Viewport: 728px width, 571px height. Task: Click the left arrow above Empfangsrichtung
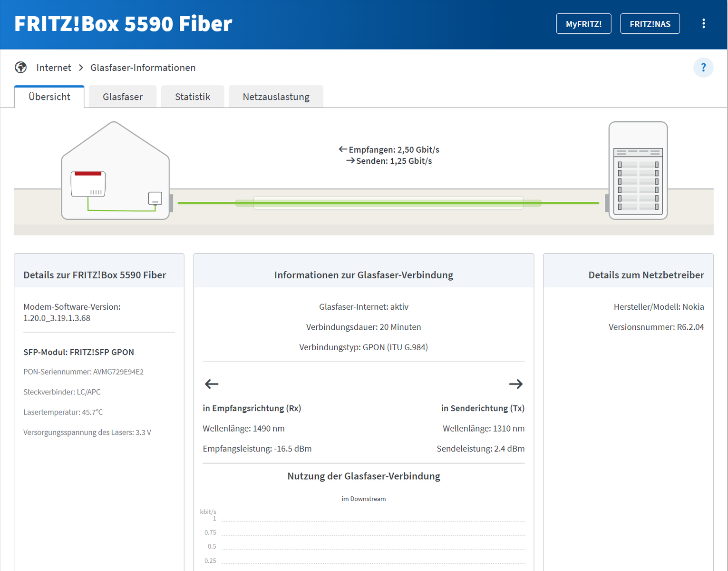[212, 384]
